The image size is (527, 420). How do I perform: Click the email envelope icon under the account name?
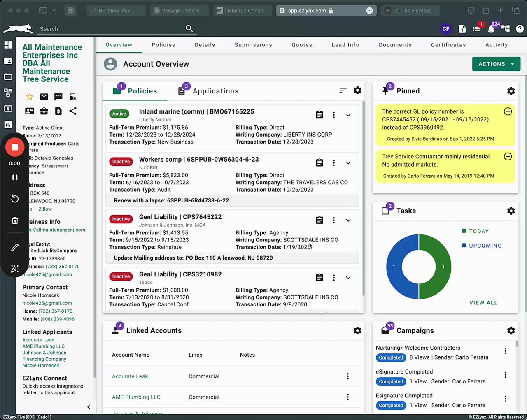44,97
